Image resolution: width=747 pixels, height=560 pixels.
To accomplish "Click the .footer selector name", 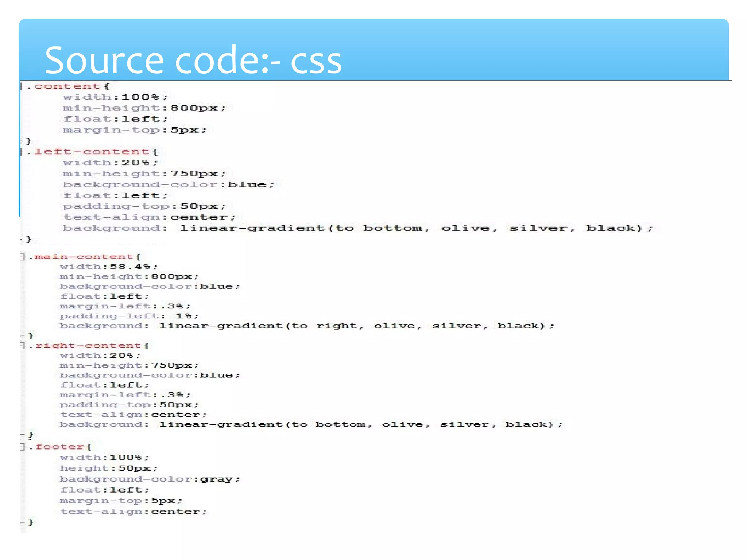I will [x=59, y=447].
